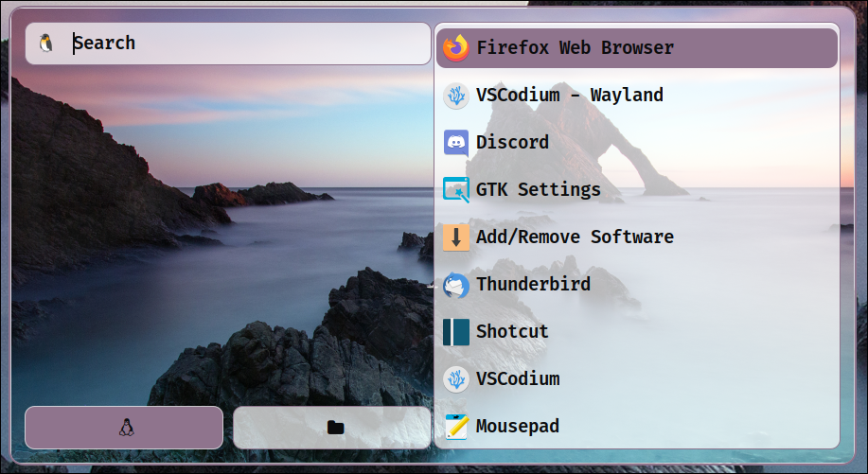Switch to the applications mode penguin tab
Screen dimensions: 868x474
[124, 428]
